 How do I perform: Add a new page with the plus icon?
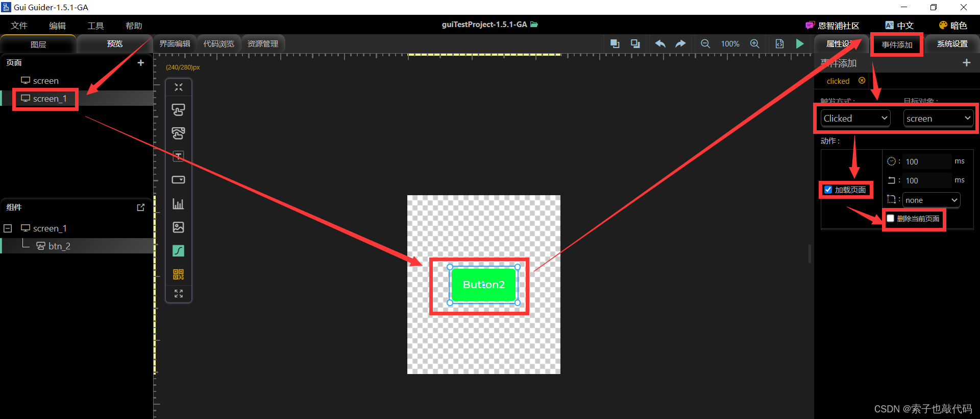141,63
